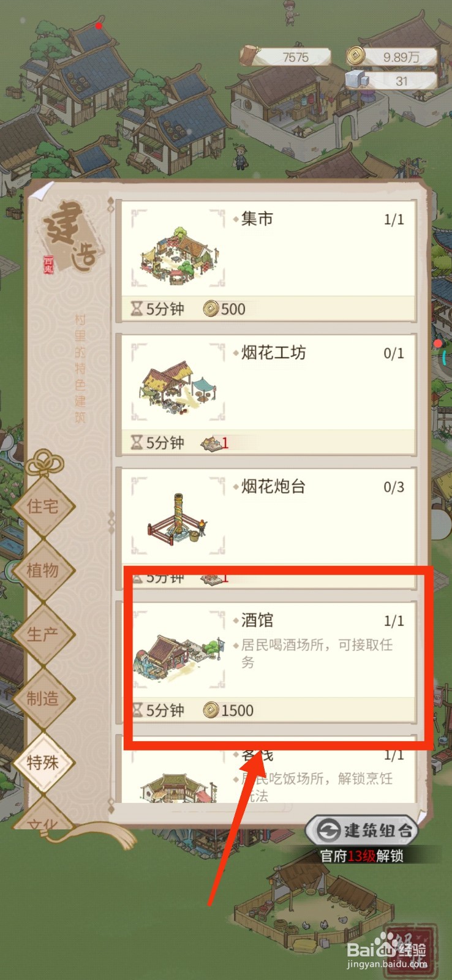Tap the silver ingot resource icon

point(357,79)
